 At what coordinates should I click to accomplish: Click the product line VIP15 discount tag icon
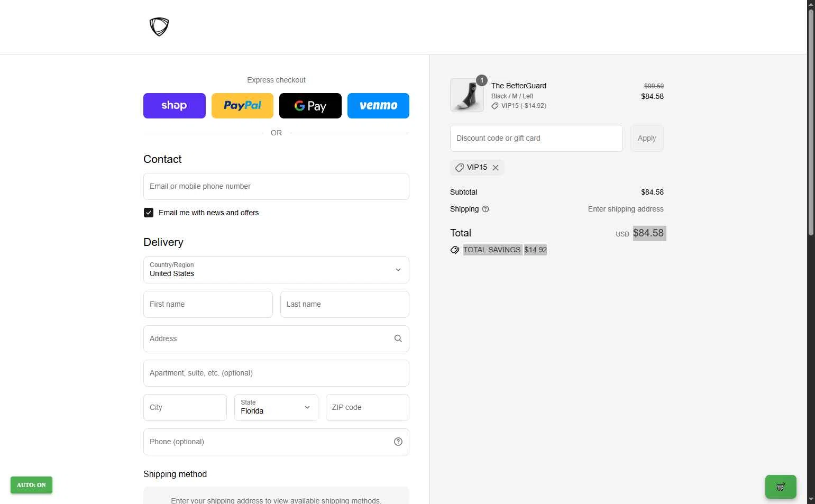click(495, 106)
